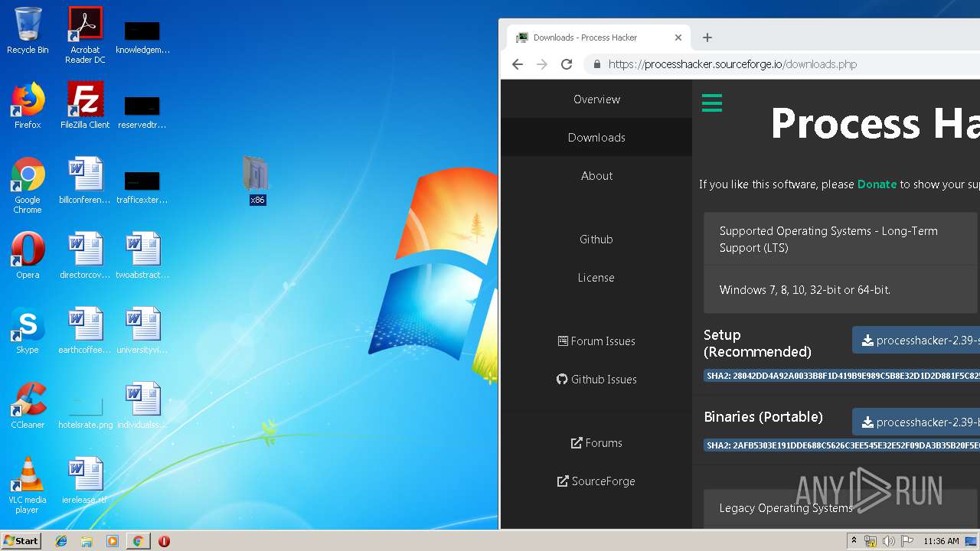Reload the Process Hacker page

coord(567,64)
